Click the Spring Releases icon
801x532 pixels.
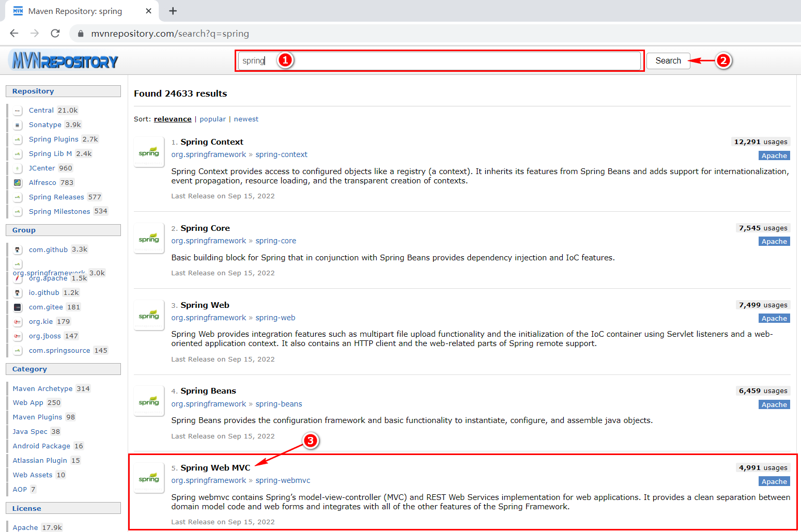[18, 197]
